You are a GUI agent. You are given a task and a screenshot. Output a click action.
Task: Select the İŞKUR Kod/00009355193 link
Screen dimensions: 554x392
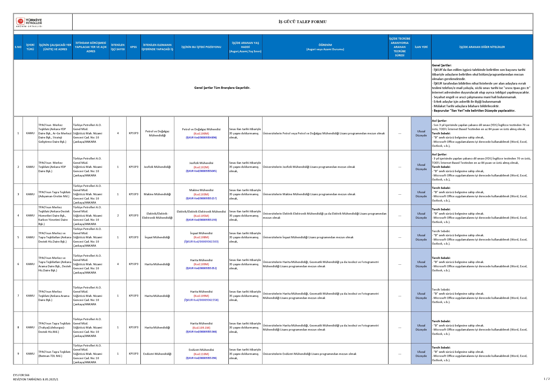point(201,220)
